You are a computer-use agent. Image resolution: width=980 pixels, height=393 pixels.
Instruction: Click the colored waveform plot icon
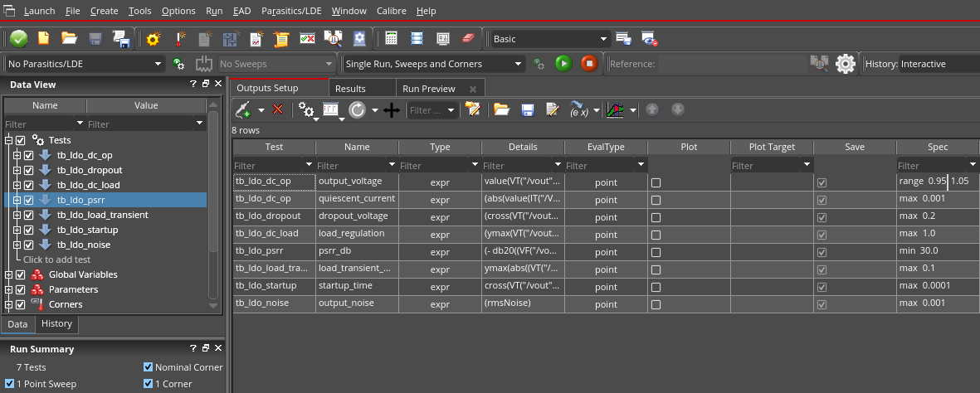coord(616,110)
